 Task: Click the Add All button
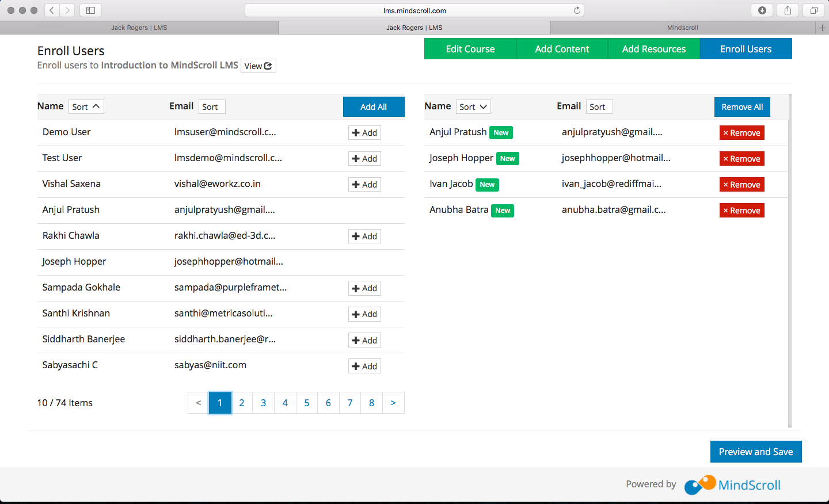374,107
